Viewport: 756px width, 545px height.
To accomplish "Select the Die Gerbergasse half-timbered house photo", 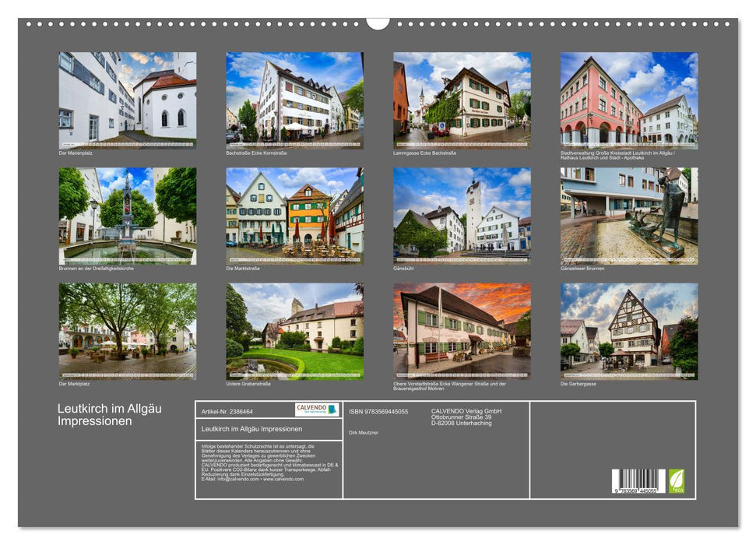I will [629, 332].
